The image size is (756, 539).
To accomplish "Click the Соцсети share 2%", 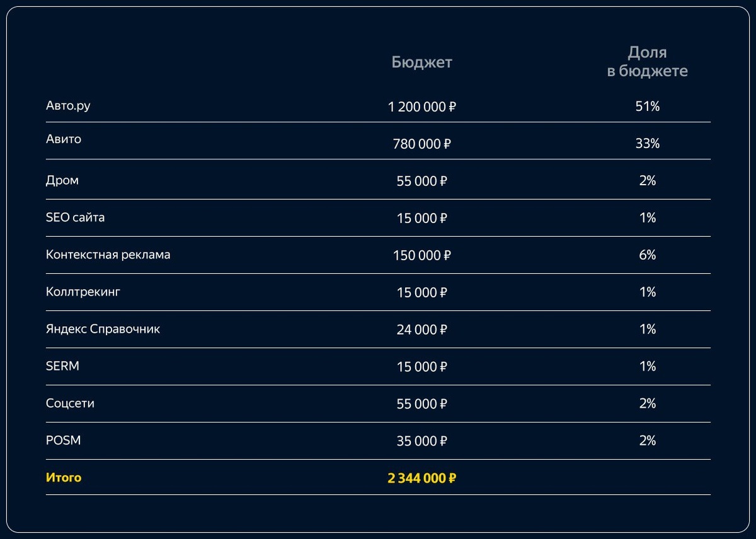I will [x=648, y=404].
